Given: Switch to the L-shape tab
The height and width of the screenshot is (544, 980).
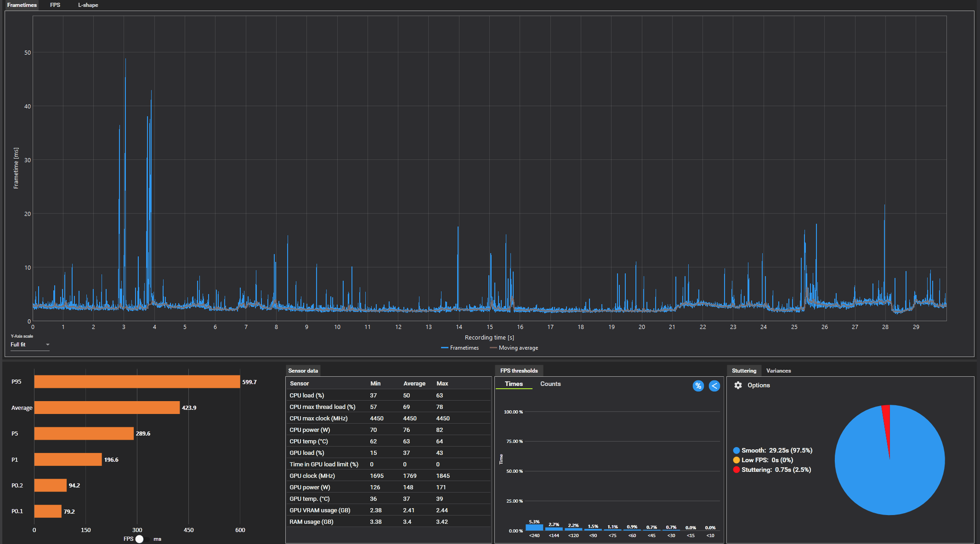Looking at the screenshot, I should pos(88,5).
